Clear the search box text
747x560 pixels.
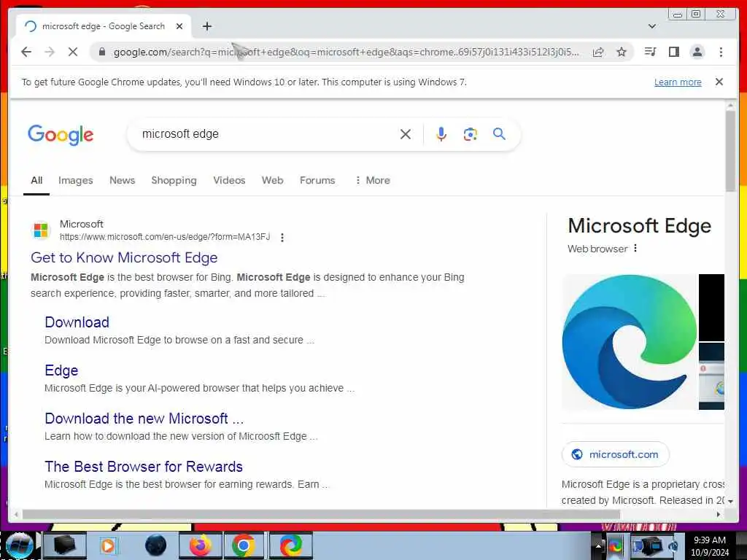[406, 134]
